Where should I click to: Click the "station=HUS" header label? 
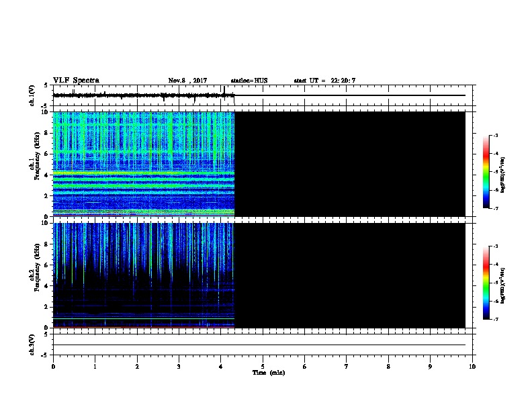(x=249, y=81)
